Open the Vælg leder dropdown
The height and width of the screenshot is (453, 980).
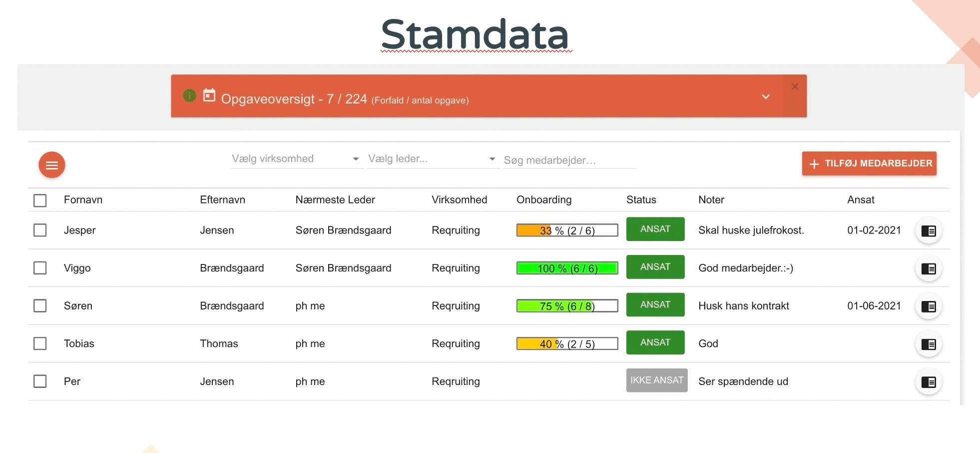(x=433, y=159)
